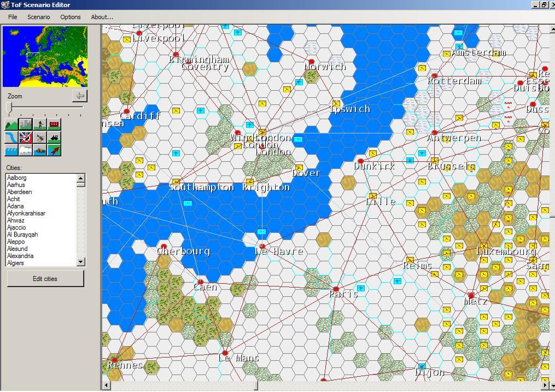
Task: Open the About... menu
Action: point(102,17)
